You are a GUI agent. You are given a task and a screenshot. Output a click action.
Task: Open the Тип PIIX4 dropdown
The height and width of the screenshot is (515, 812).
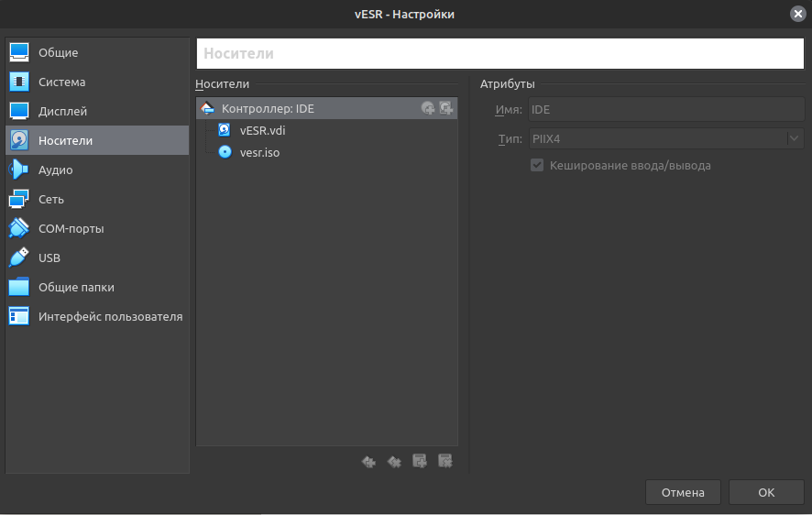(x=665, y=138)
